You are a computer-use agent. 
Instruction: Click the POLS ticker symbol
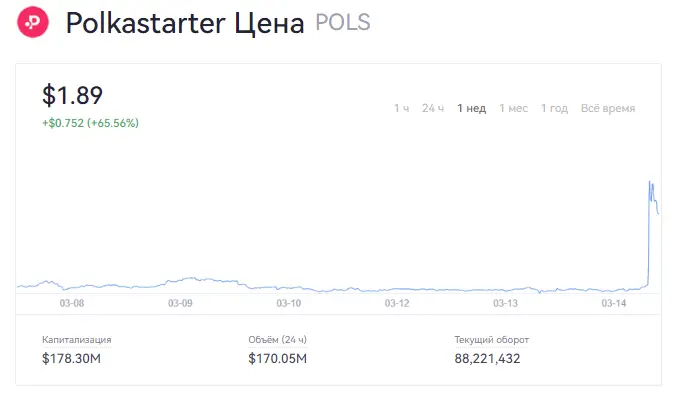click(343, 22)
